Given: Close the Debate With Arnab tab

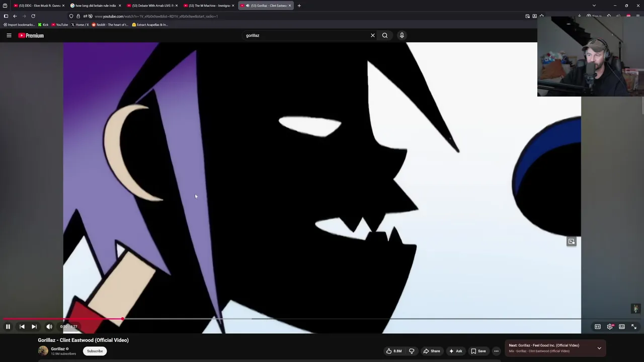Looking at the screenshot, I should [177, 6].
